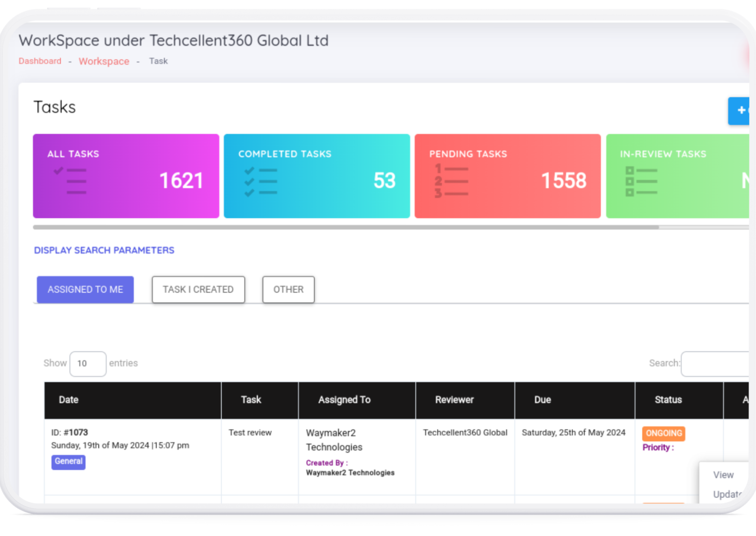Click the All Tasks checklist icon
The height and width of the screenshot is (536, 756).
click(71, 181)
